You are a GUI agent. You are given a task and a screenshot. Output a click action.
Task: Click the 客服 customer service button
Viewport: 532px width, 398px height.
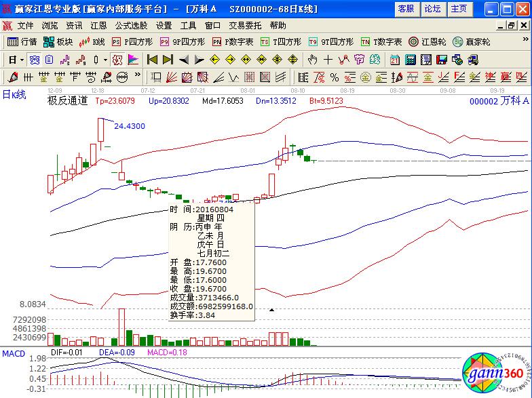pos(406,9)
